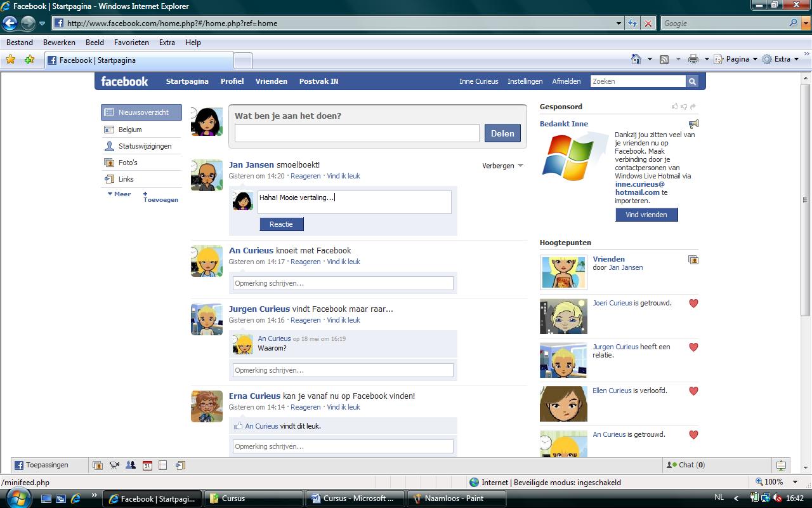Image resolution: width=812 pixels, height=508 pixels.
Task: Open the Pagina dropdown menu
Action: [x=737, y=59]
